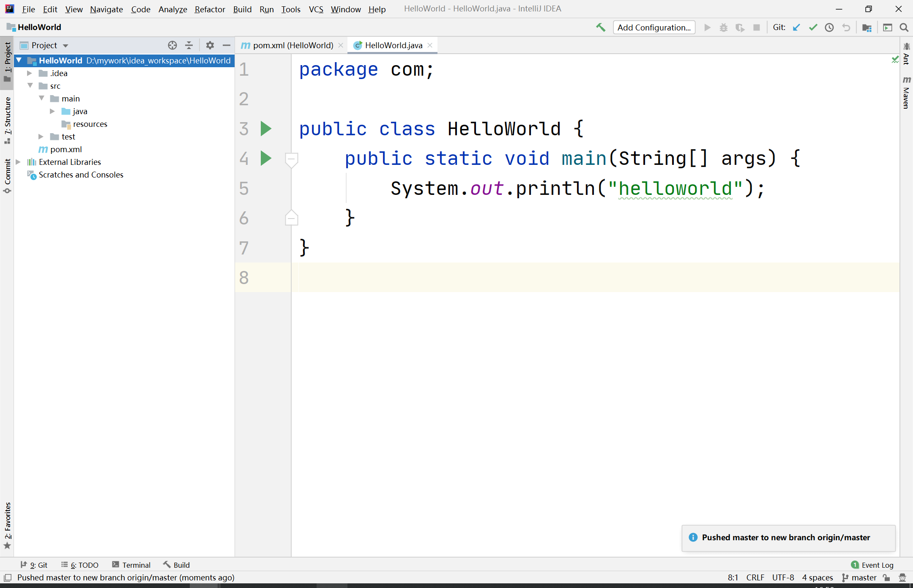
Task: Run class HelloWorld gutter arrow on line 3
Action: click(266, 129)
